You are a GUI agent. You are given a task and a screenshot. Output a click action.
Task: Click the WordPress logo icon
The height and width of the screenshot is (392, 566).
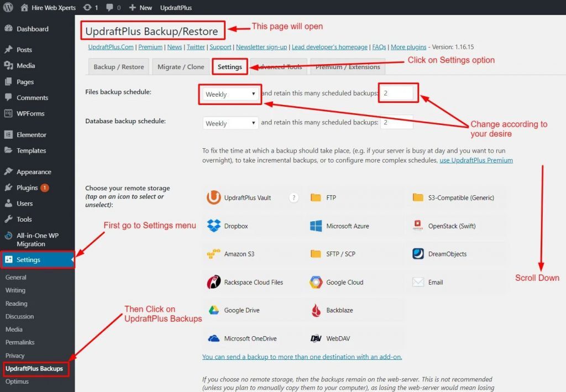[8, 7]
